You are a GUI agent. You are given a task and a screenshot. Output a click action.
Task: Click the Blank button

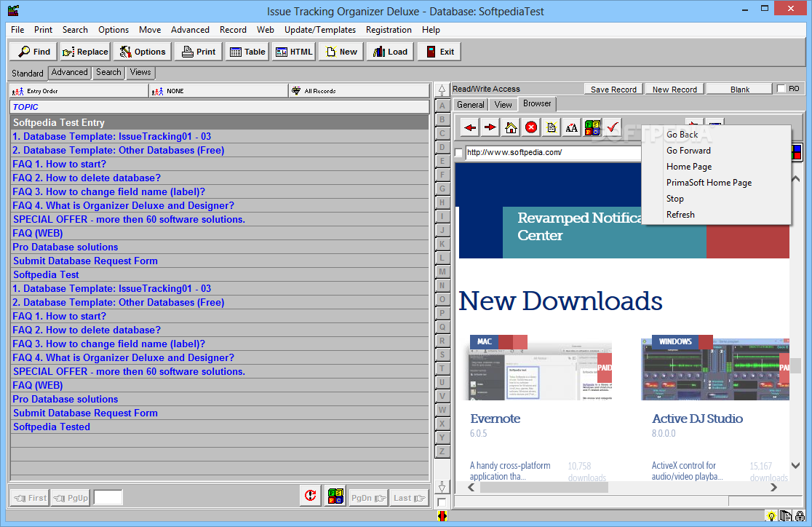pyautogui.click(x=739, y=89)
